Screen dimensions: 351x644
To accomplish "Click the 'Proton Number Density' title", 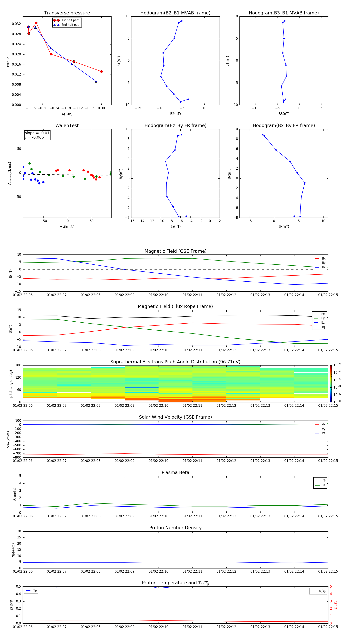I will click(x=175, y=528).
